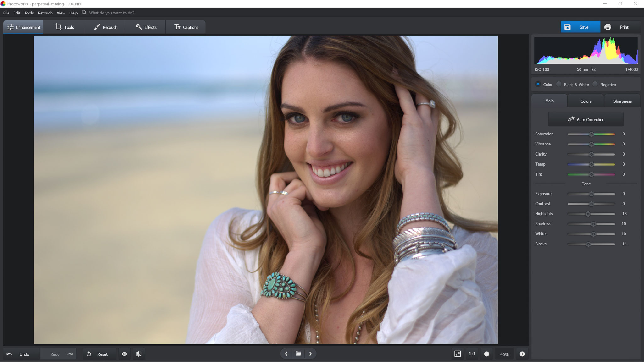Open the Retouch menu in the menu bar
Screen dimensions: 644x362
(x=45, y=13)
